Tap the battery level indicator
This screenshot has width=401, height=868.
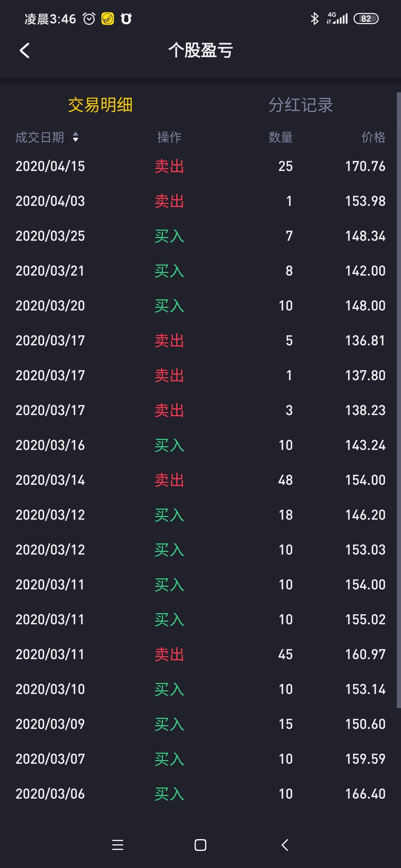[366, 19]
